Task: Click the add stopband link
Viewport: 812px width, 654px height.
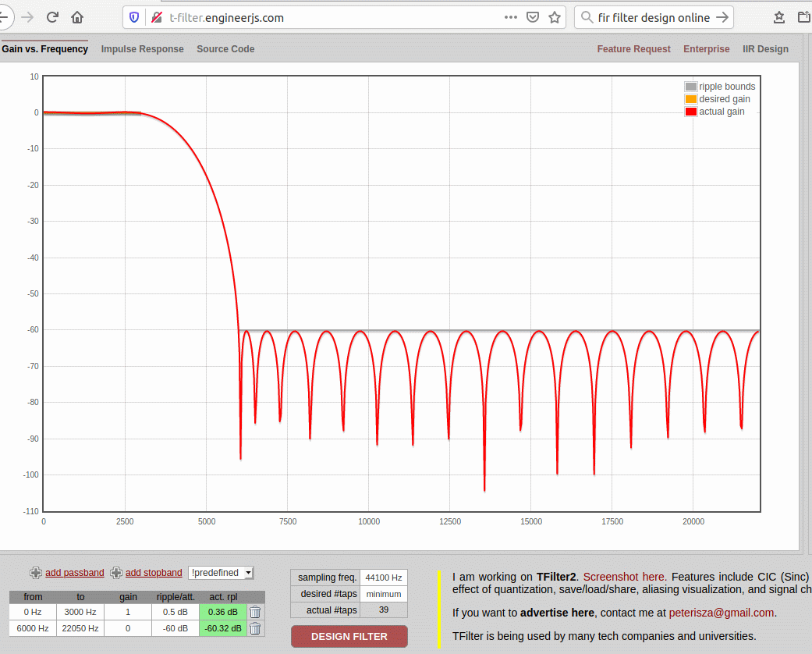Action: 154,573
